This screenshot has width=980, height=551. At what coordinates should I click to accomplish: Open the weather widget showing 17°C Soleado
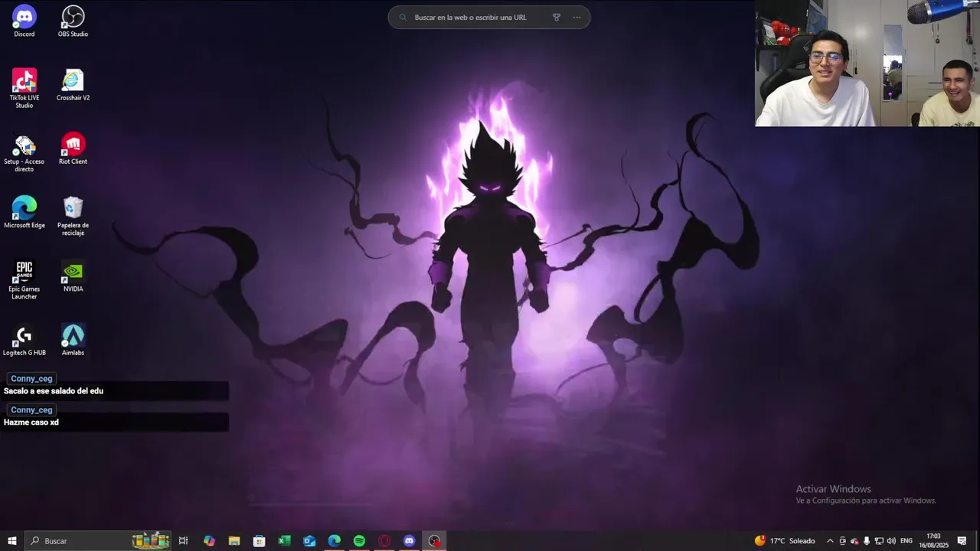(x=785, y=541)
